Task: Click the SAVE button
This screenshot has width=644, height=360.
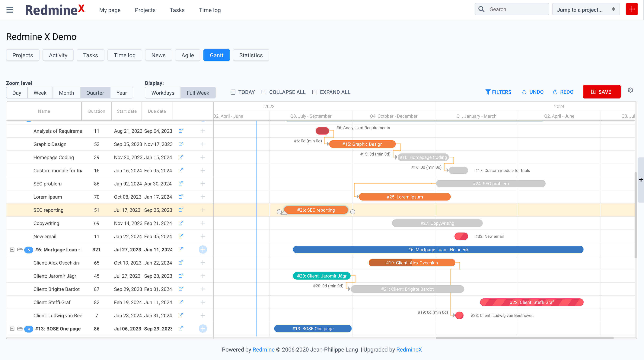Action: 602,92
